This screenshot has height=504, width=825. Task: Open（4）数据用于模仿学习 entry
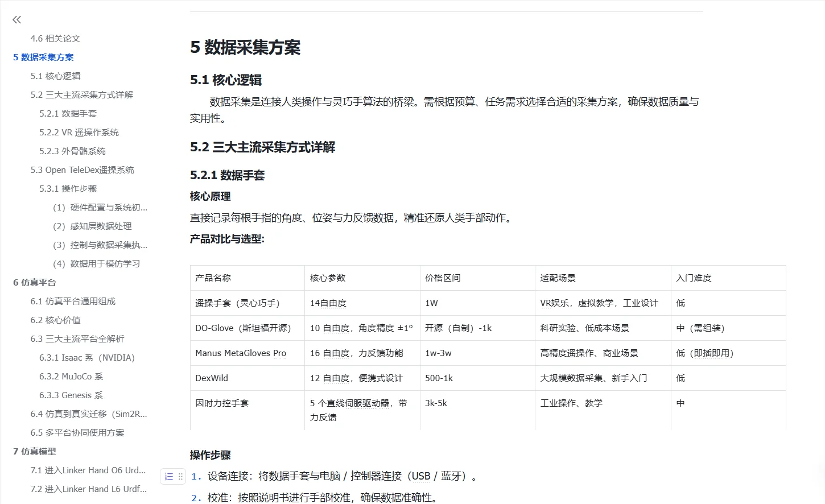97,263
